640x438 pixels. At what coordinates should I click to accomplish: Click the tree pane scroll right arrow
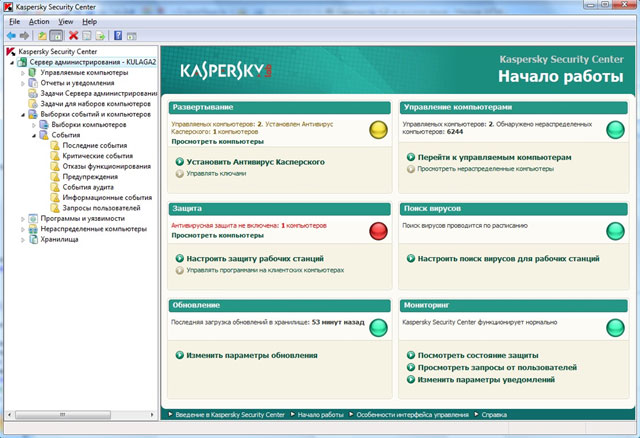click(x=152, y=415)
